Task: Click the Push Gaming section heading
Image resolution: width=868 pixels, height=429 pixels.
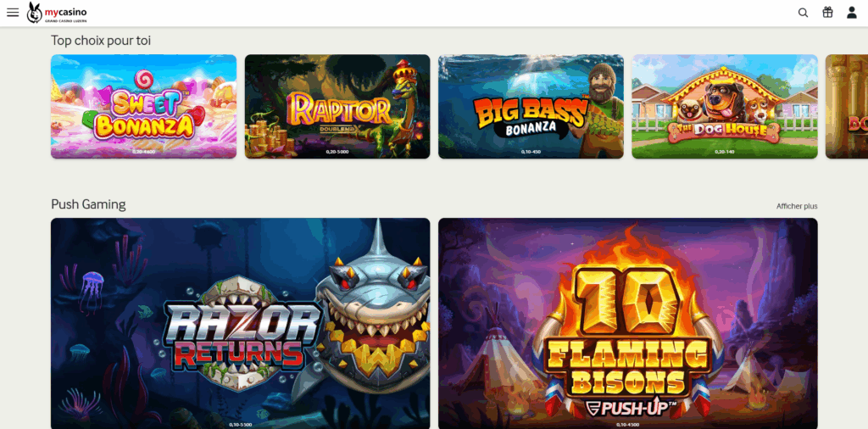Action: [x=88, y=204]
